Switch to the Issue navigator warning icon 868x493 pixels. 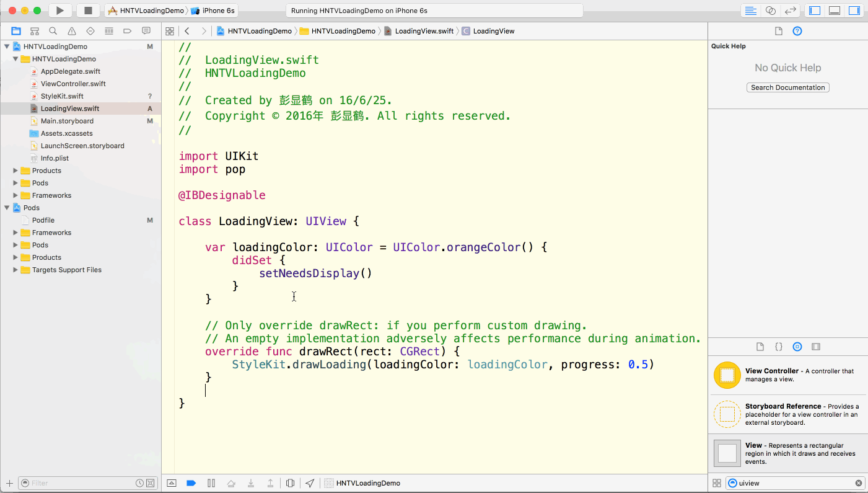72,31
